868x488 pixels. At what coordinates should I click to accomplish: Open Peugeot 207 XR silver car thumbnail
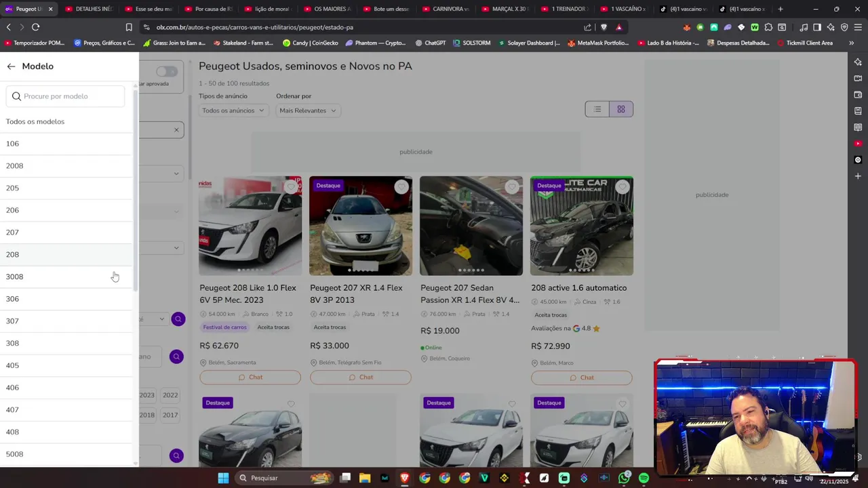(x=361, y=226)
